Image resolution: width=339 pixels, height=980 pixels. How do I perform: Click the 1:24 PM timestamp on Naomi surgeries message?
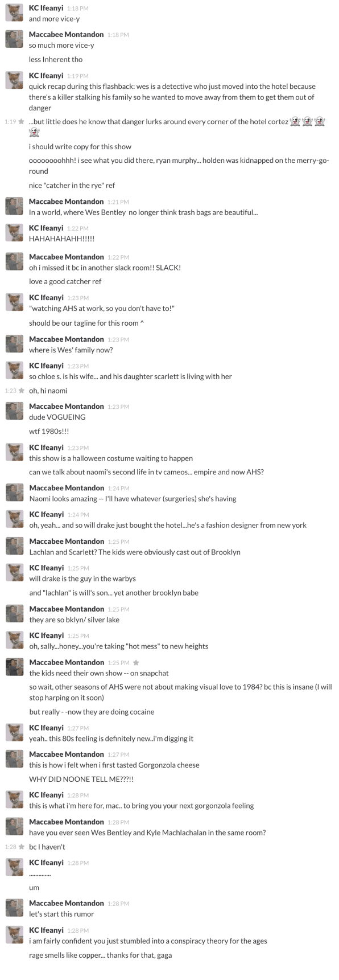[x=118, y=488]
